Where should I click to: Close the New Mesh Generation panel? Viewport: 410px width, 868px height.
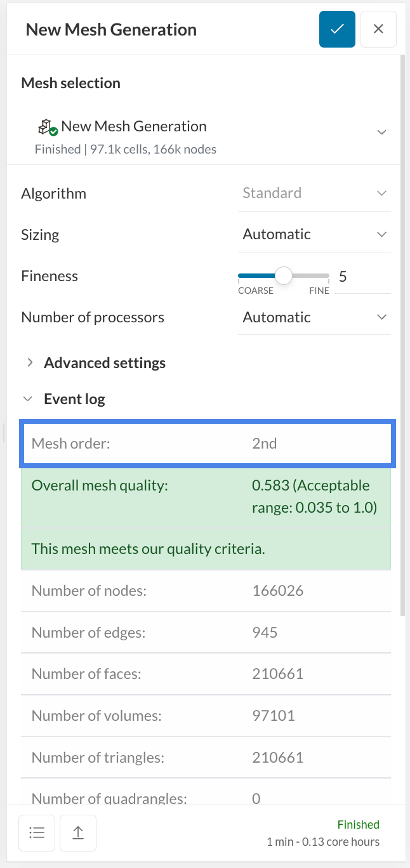[378, 29]
